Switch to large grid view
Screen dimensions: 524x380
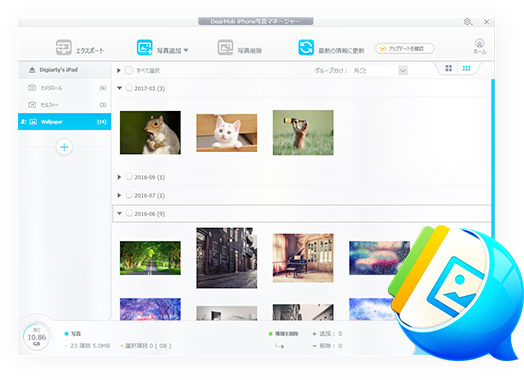(448, 69)
